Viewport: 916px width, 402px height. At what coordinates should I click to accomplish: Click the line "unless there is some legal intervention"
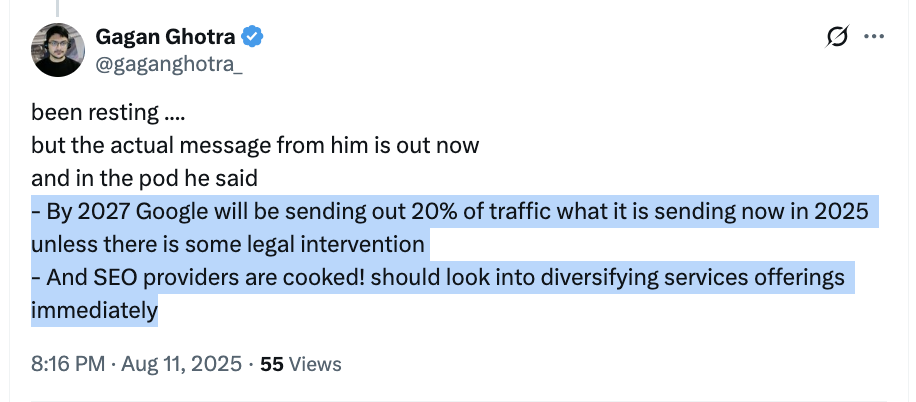pos(228,244)
